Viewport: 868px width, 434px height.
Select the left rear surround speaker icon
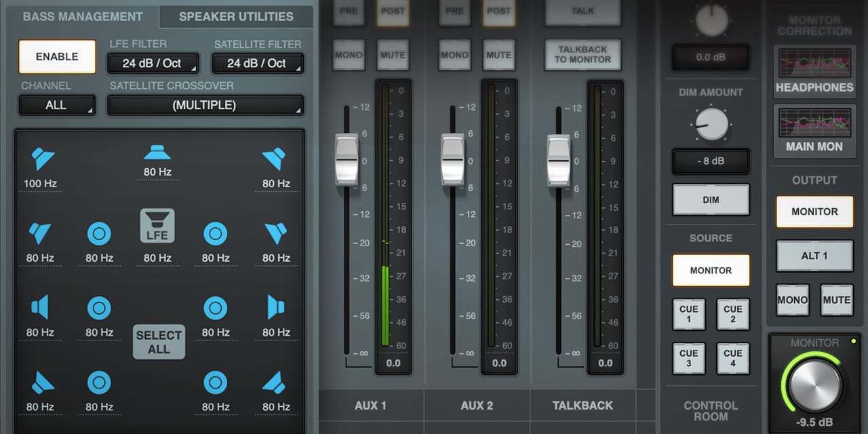pyautogui.click(x=42, y=382)
